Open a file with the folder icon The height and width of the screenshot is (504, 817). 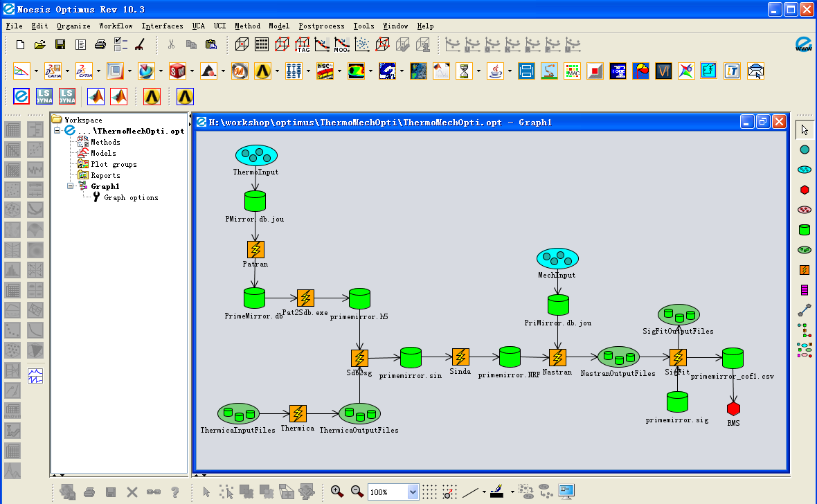(x=40, y=45)
